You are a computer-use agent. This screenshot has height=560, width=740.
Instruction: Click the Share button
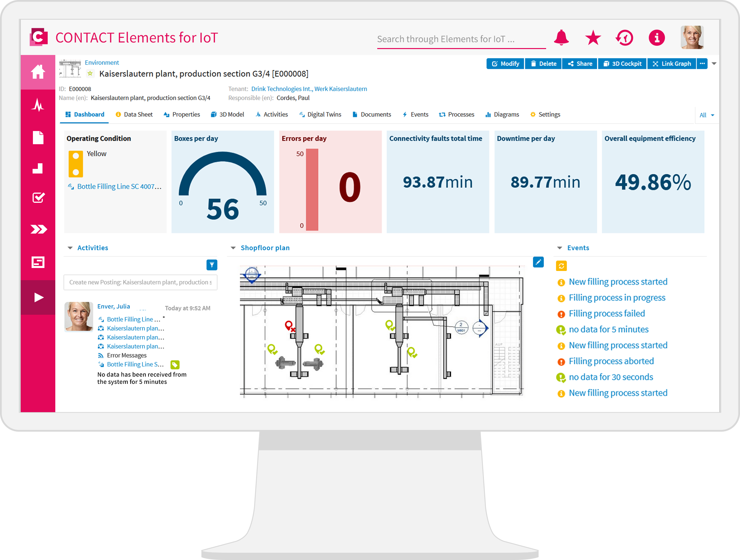tap(580, 64)
